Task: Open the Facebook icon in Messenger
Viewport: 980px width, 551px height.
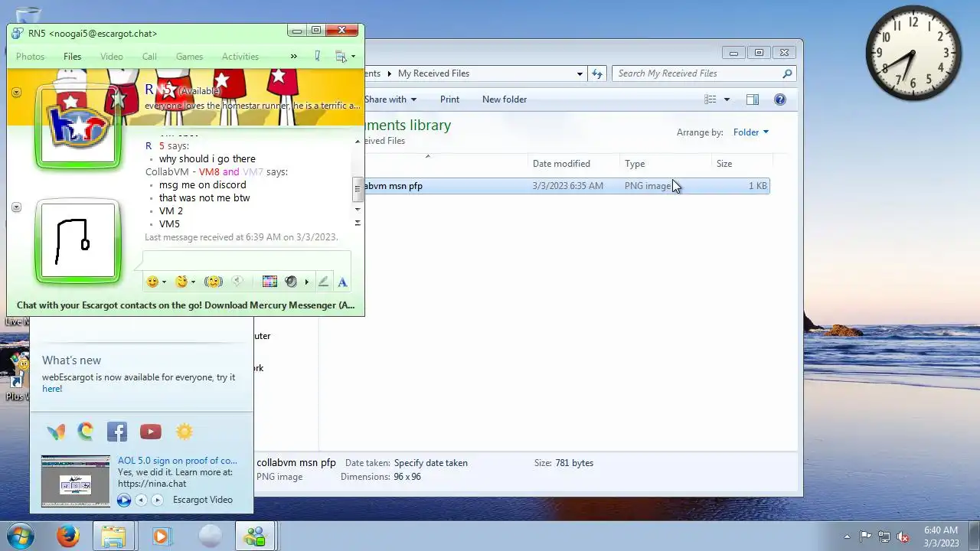Action: point(117,432)
